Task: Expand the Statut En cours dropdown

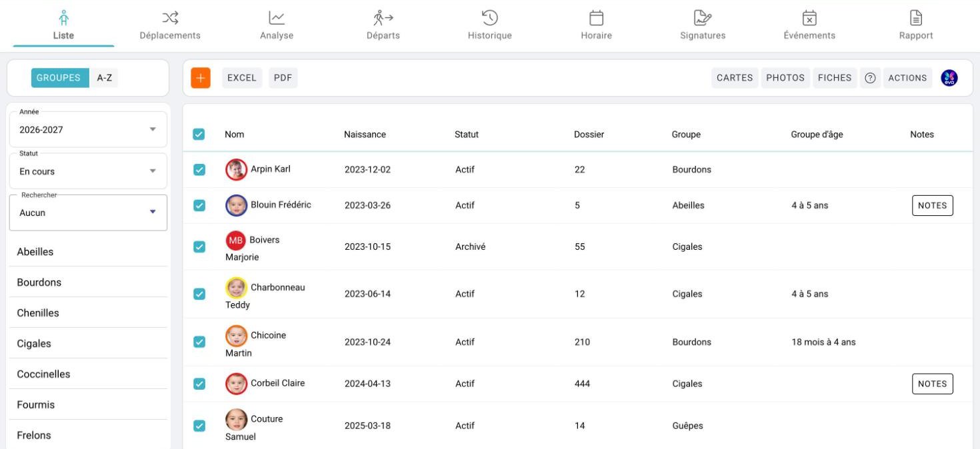Action: pos(88,171)
